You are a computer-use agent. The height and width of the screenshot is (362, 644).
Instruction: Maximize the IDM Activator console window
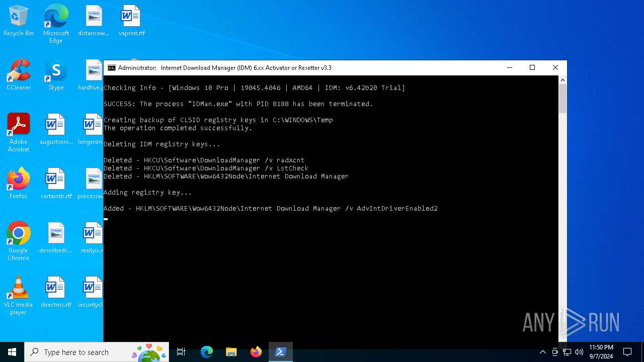pos(532,68)
